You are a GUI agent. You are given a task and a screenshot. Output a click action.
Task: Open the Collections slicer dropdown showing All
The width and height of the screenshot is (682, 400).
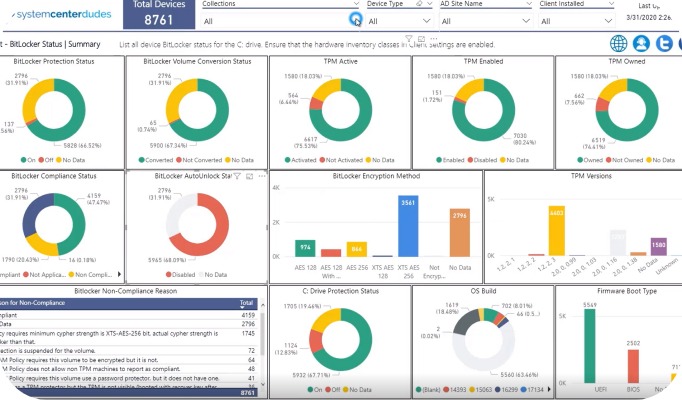click(281, 21)
